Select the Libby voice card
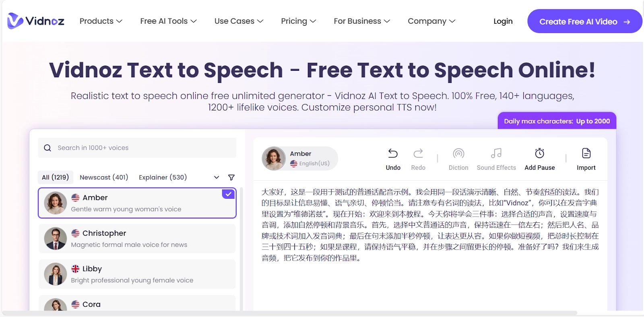 point(137,274)
